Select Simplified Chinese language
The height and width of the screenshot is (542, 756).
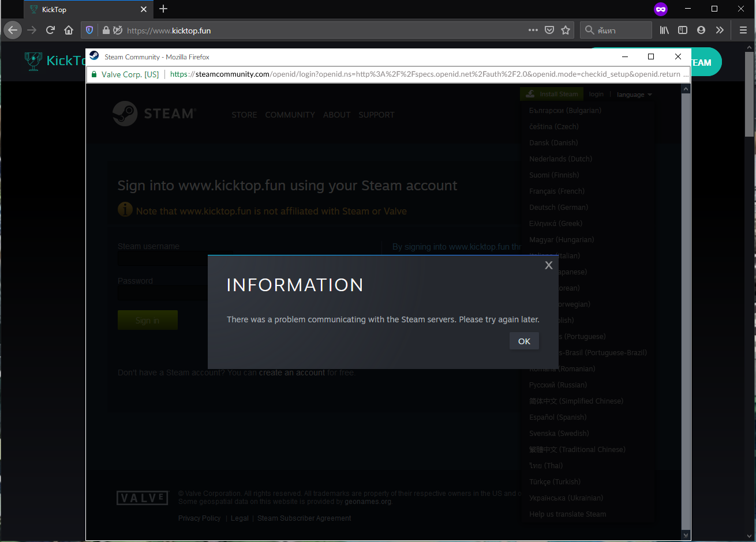tap(576, 401)
